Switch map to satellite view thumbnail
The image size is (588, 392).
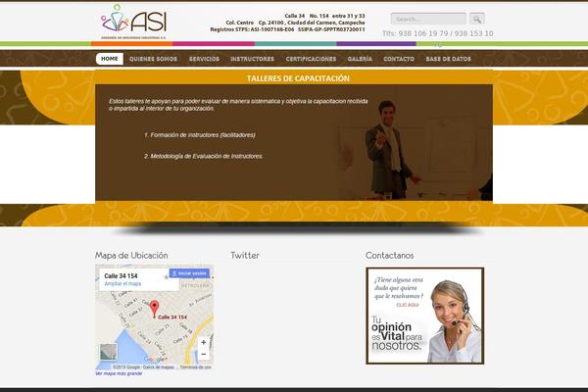point(109,352)
